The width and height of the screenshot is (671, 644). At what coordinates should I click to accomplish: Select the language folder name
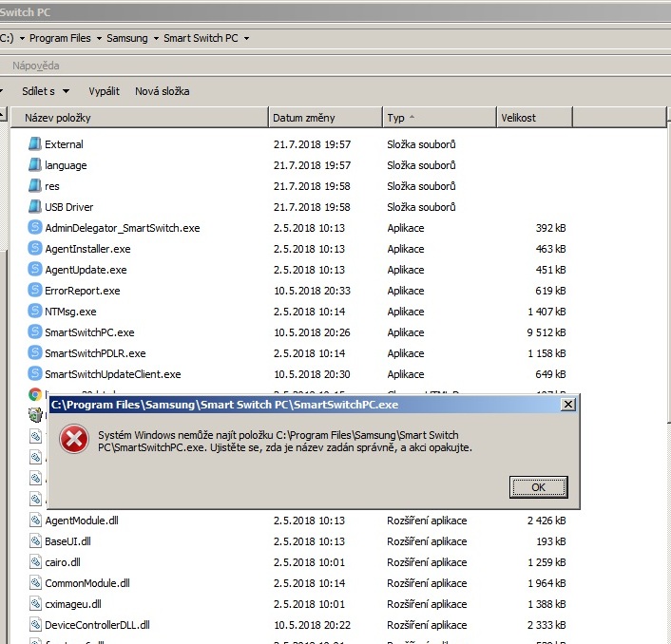pyautogui.click(x=66, y=165)
